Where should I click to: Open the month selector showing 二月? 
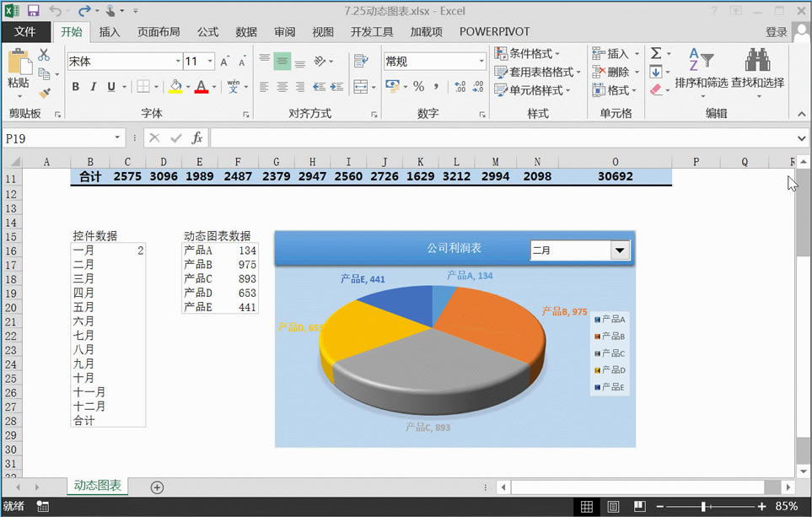pyautogui.click(x=621, y=250)
